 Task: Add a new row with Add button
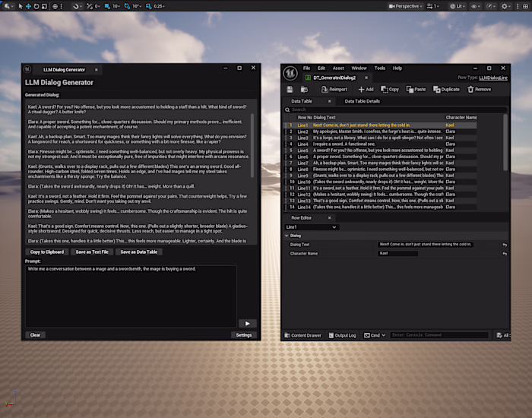[x=366, y=89]
